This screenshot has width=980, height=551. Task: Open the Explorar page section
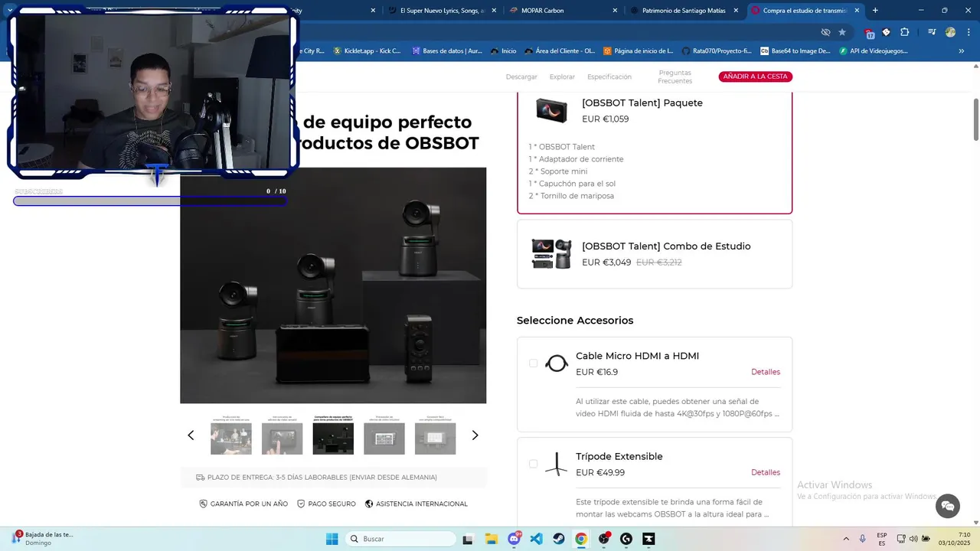[x=562, y=77]
